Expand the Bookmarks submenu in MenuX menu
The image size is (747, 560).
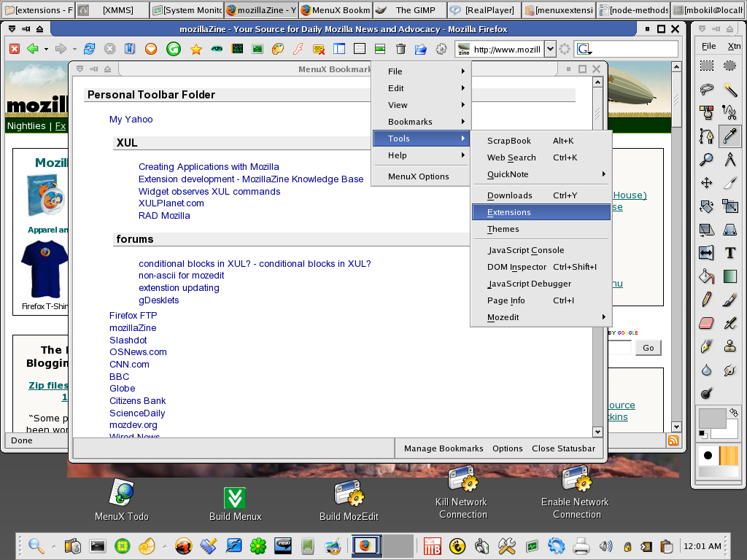[x=421, y=122]
